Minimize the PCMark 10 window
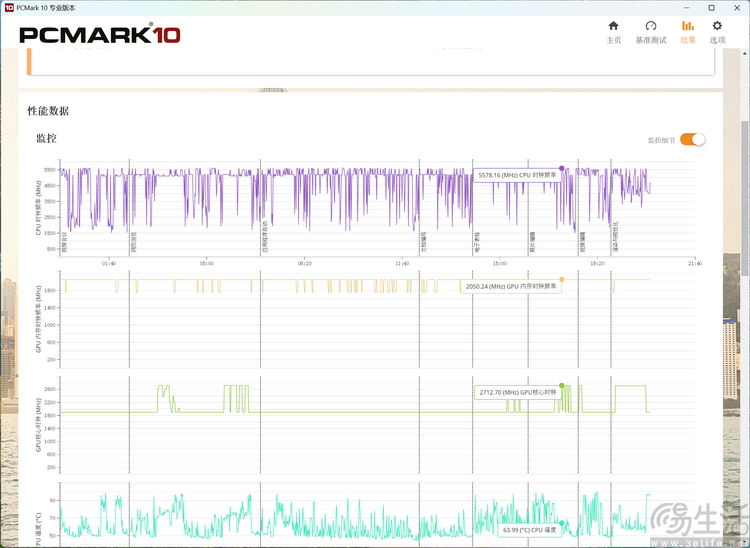This screenshot has height=548, width=750. tap(687, 8)
